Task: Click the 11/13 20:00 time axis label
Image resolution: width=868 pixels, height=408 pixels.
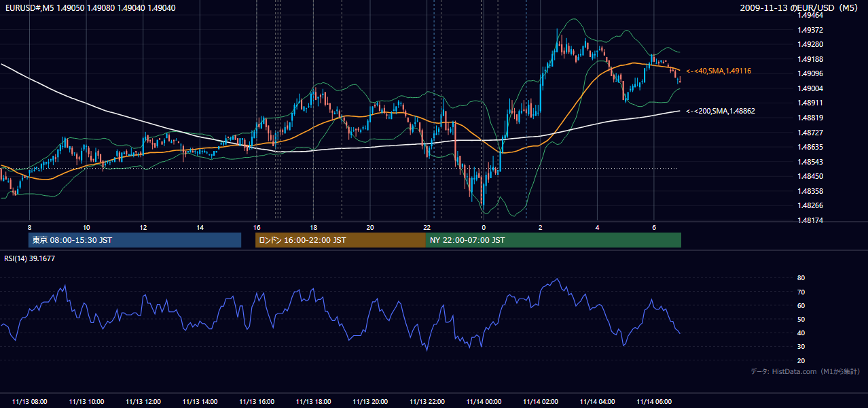Action: pyautogui.click(x=370, y=402)
